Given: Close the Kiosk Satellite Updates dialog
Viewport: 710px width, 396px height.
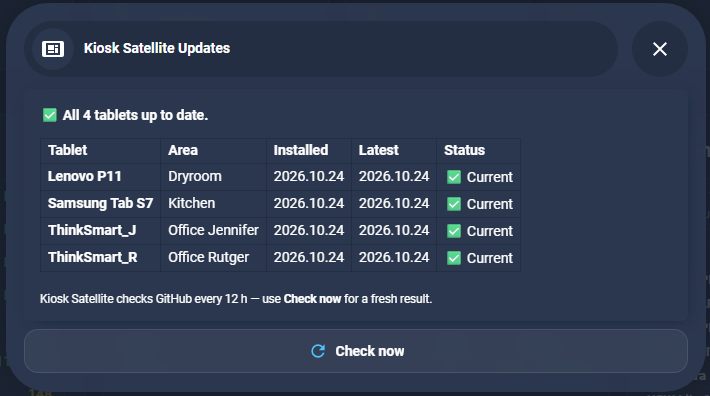Looking at the screenshot, I should click(660, 49).
